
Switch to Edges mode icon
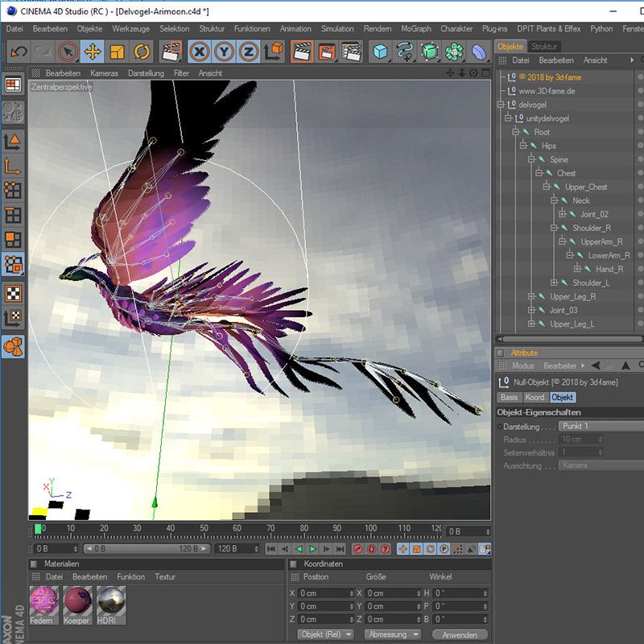point(13,215)
